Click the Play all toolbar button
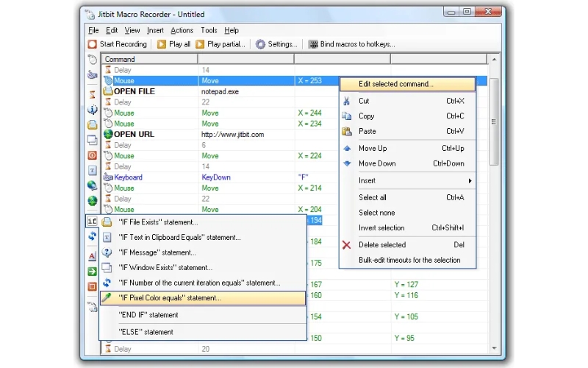The height and width of the screenshot is (368, 588). 174,44
